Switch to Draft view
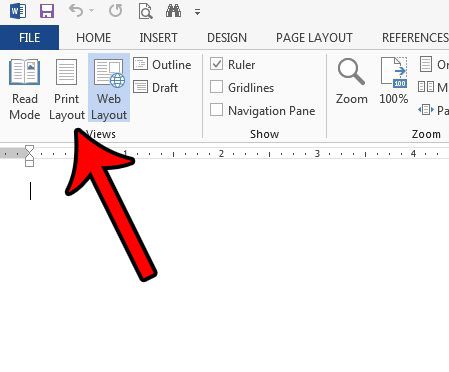This screenshot has height=372, width=449. pos(156,87)
